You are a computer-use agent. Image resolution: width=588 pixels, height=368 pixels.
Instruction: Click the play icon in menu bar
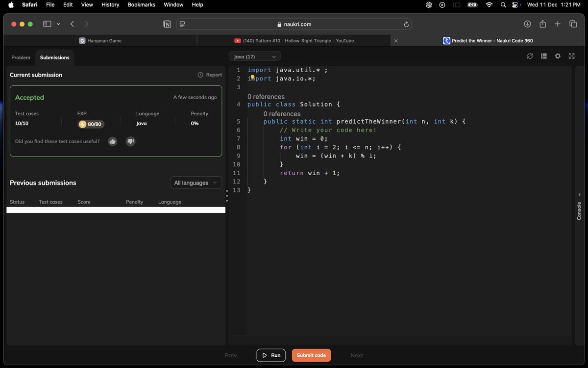[x=442, y=5]
